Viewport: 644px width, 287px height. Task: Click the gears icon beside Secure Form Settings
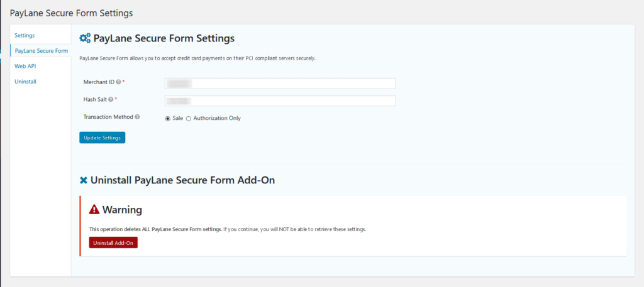85,38
